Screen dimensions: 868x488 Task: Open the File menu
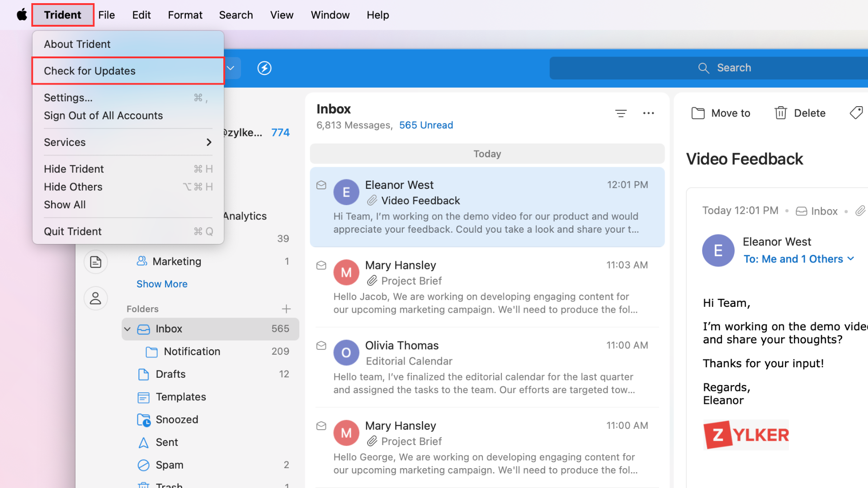pos(107,15)
